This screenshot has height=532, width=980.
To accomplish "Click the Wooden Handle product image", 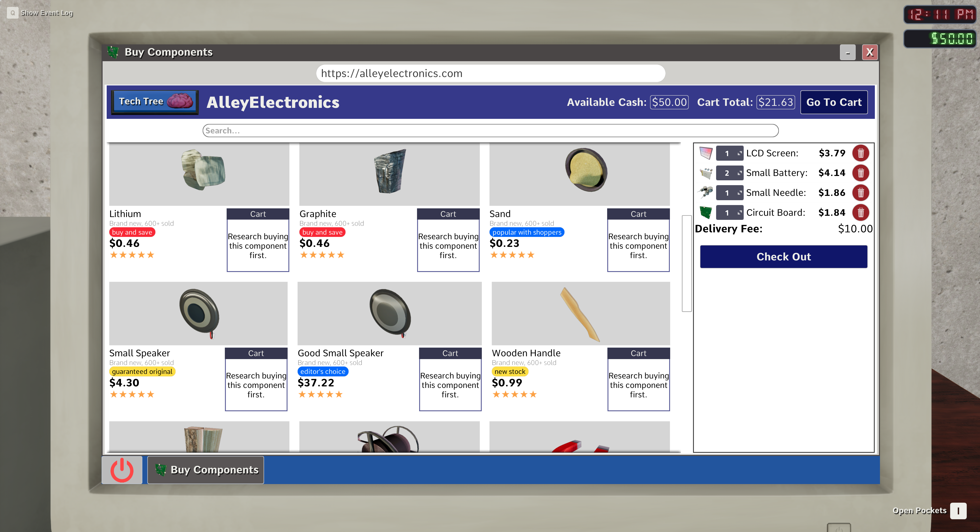I will click(580, 313).
